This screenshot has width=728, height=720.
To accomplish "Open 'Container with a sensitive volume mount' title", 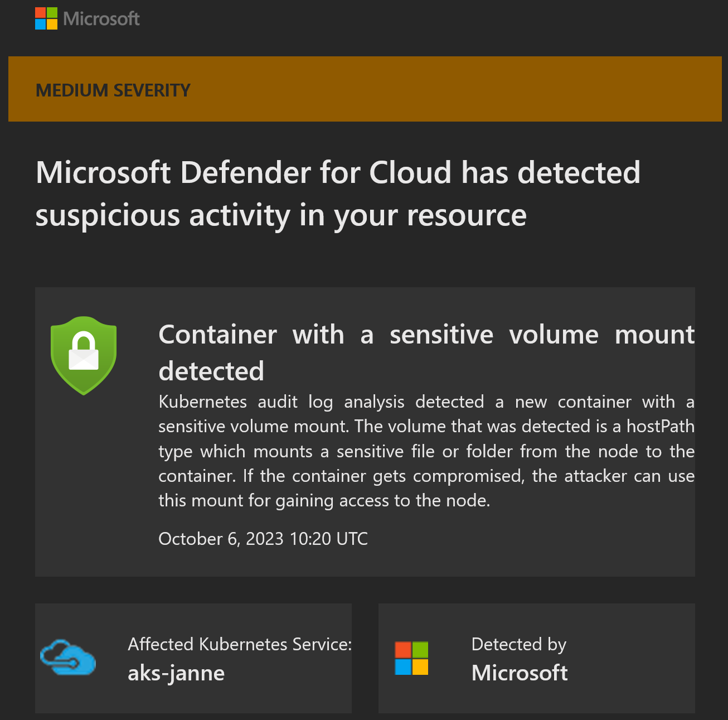I will 426,335.
